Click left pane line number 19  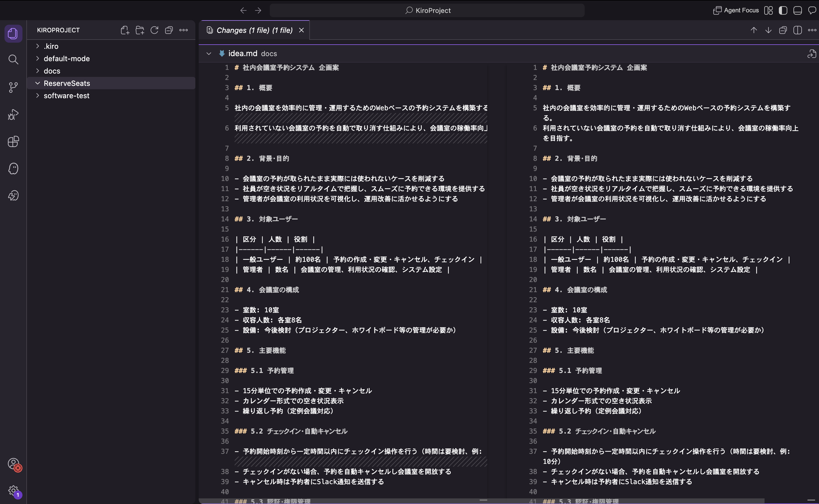coord(225,269)
